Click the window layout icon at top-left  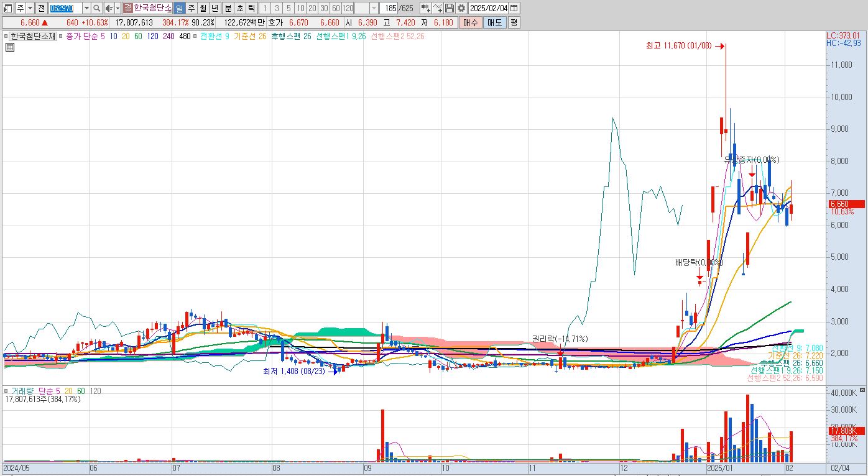[x=8, y=8]
